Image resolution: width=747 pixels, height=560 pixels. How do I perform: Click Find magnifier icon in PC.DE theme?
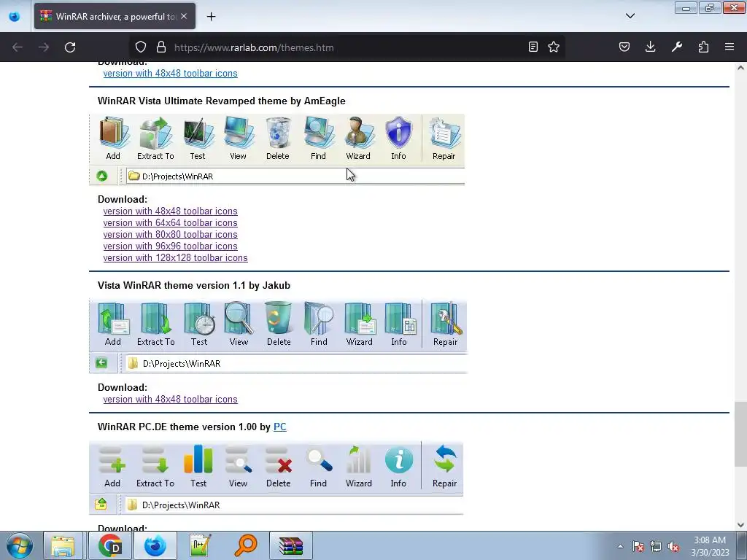[x=319, y=459]
